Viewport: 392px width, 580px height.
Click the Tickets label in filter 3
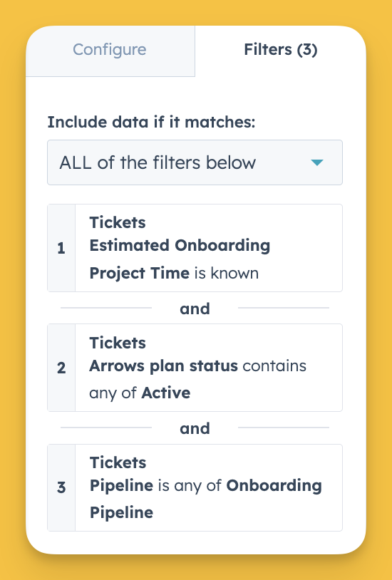point(118,462)
